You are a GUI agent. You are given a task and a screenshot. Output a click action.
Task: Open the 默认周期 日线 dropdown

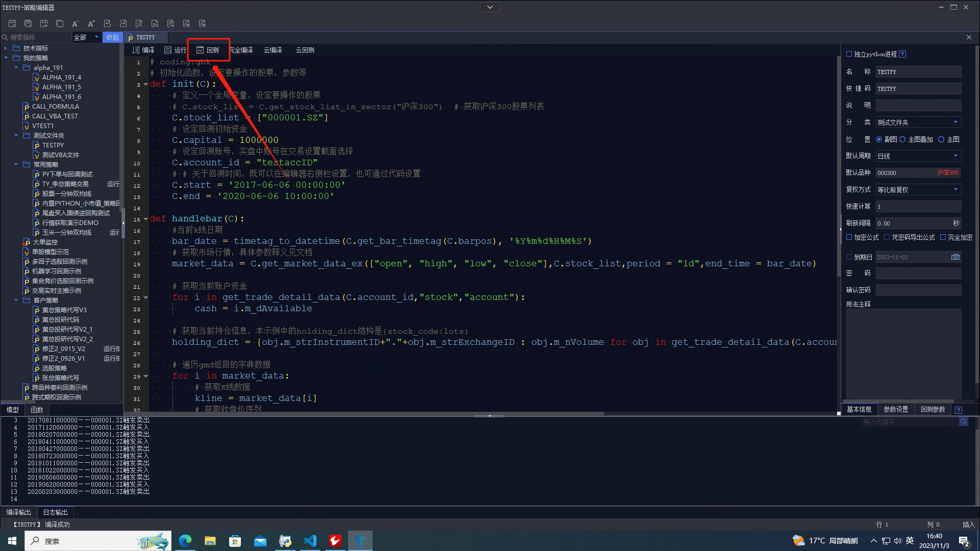point(918,156)
